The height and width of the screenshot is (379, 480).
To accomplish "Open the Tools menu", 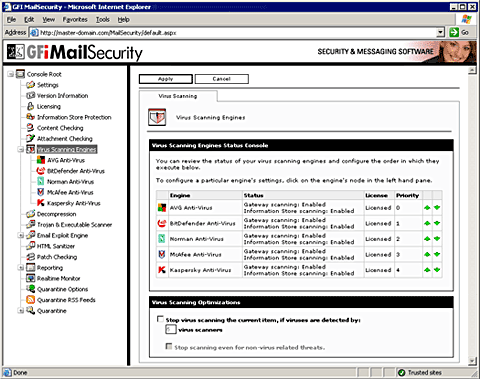I will [x=103, y=20].
